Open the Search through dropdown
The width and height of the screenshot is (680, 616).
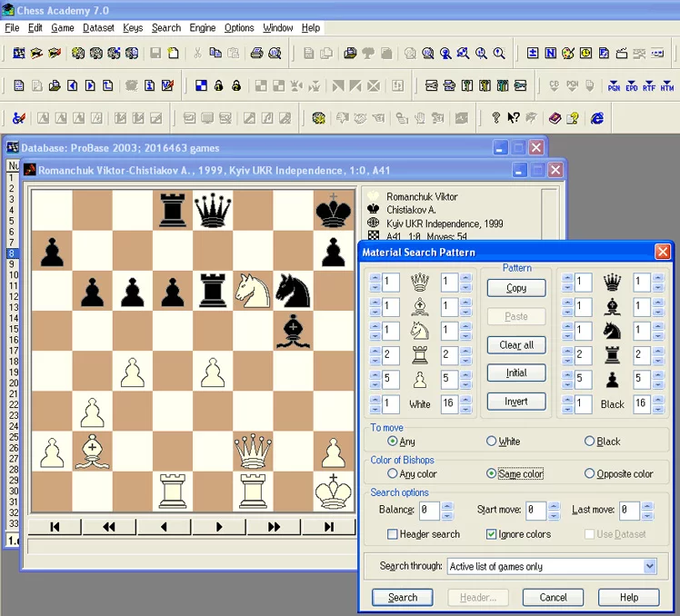(x=649, y=566)
